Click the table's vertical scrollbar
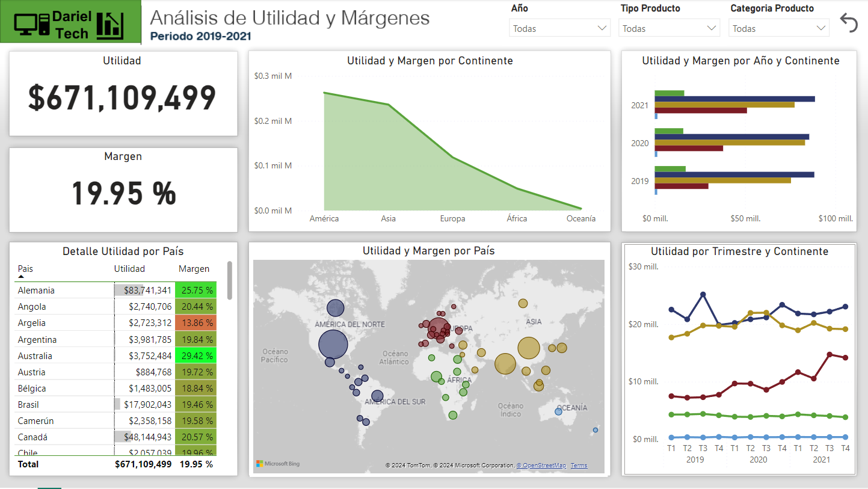Screen dimensions: 868x489 click(x=229, y=280)
